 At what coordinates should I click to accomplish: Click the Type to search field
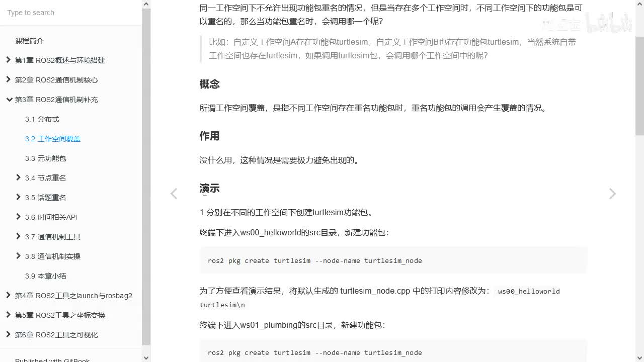tap(70, 13)
